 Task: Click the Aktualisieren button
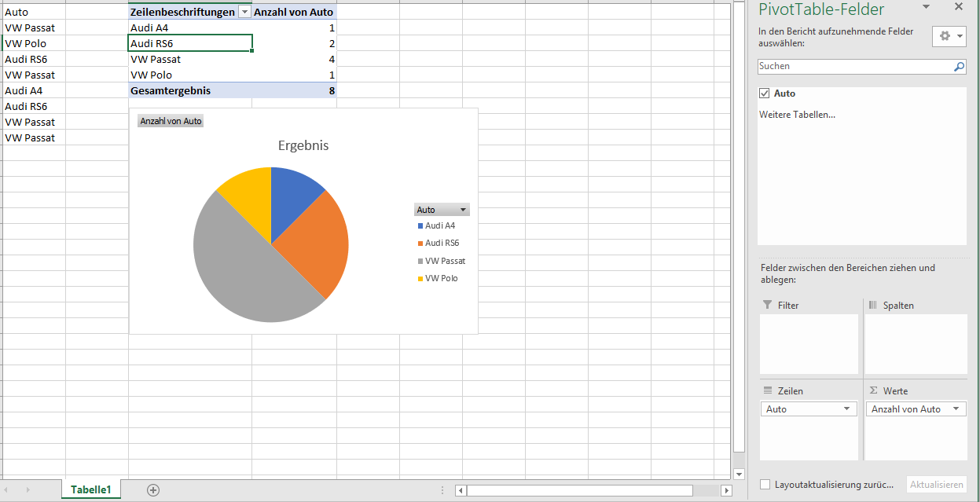[x=937, y=485]
